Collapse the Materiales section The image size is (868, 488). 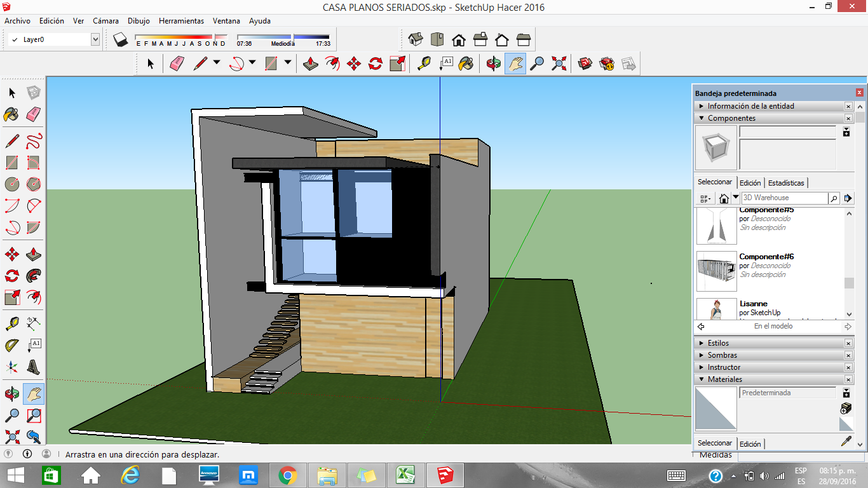[702, 379]
